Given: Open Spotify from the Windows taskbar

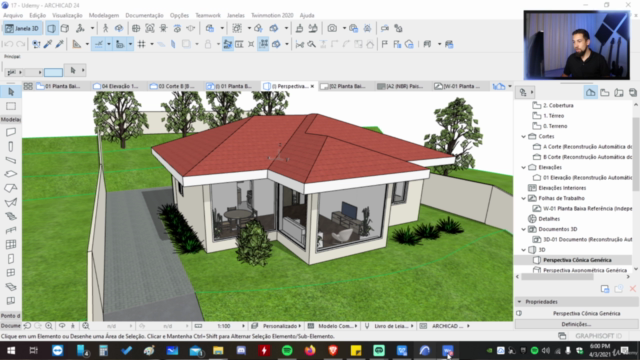Looking at the screenshot, I should tap(287, 350).
